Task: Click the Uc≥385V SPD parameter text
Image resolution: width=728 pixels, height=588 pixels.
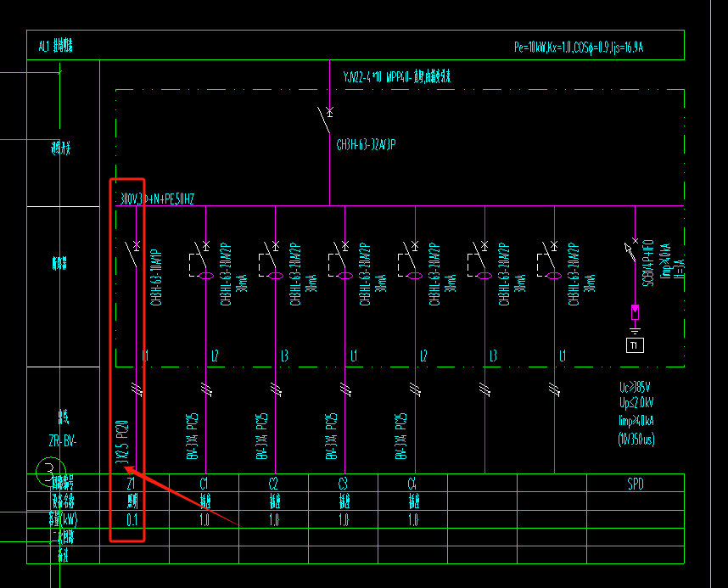Action: click(636, 387)
